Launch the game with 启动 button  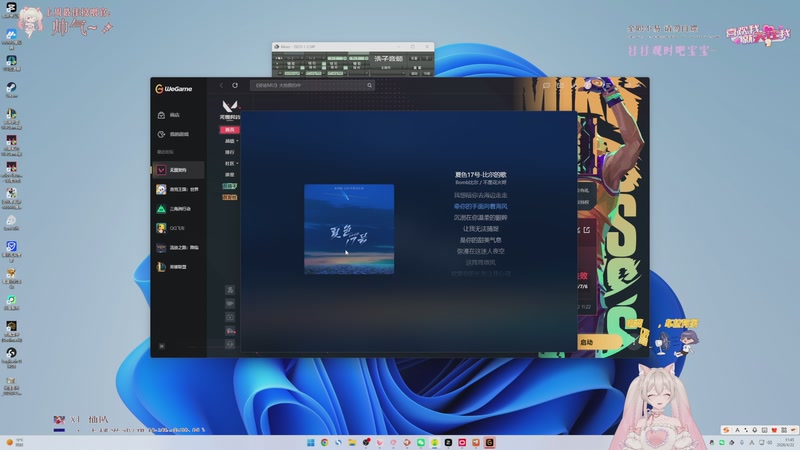(x=598, y=342)
